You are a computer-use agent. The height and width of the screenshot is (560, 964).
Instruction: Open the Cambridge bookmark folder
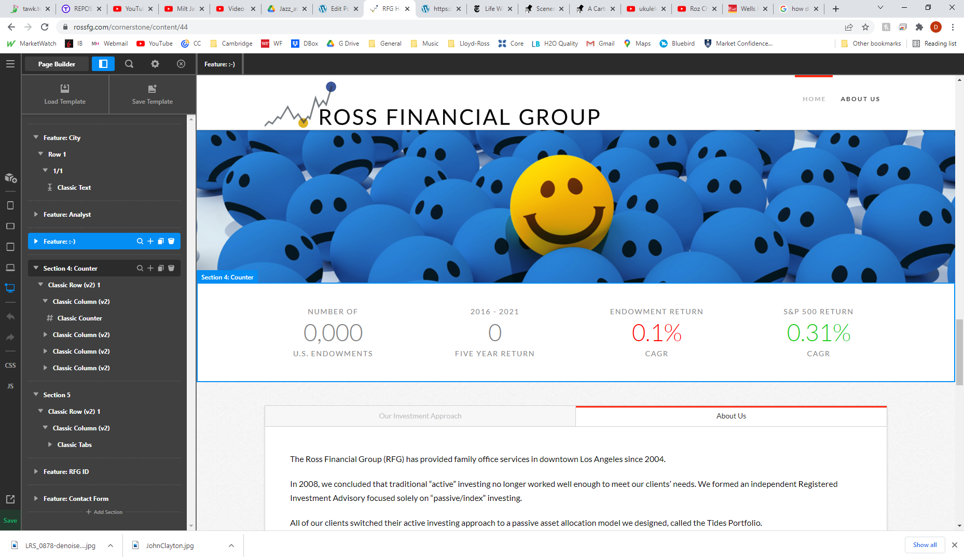(x=231, y=44)
